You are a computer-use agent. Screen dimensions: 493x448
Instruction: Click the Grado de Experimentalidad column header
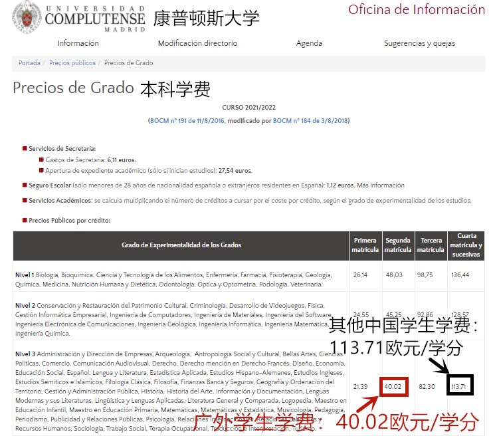point(181,245)
